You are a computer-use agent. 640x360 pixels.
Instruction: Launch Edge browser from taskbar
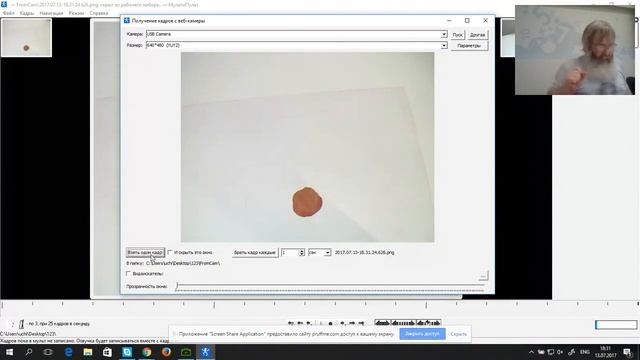click(x=68, y=352)
